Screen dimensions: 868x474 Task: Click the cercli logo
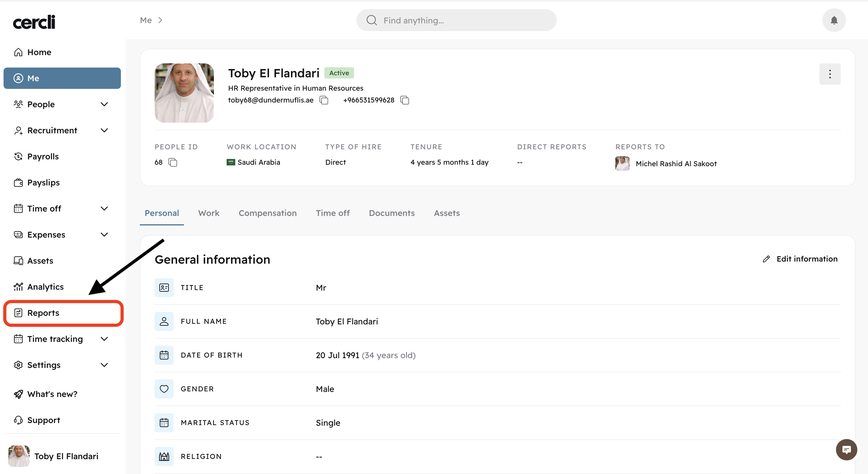point(34,22)
